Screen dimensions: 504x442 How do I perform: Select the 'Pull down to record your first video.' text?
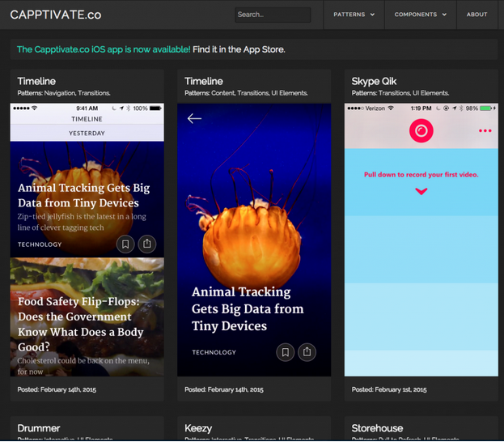421,175
